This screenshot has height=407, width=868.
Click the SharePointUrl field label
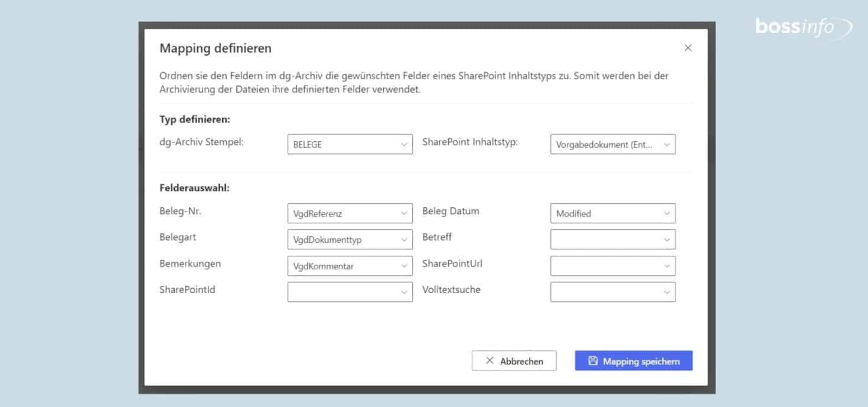pyautogui.click(x=452, y=263)
